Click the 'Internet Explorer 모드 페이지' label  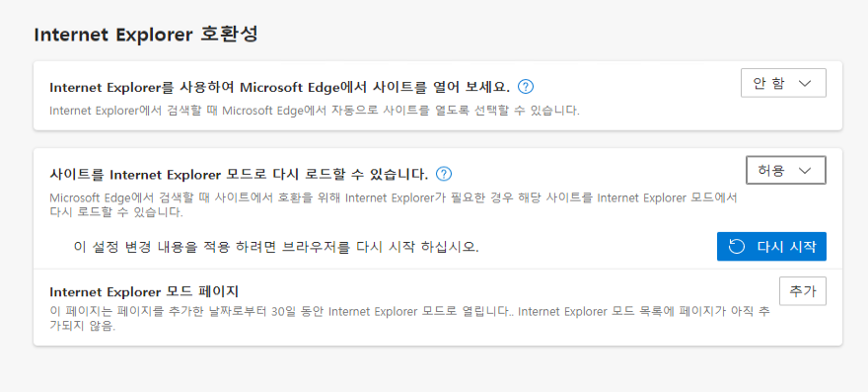coord(144,291)
